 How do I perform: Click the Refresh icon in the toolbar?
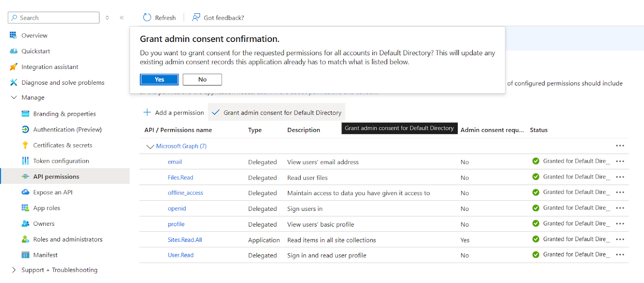pyautogui.click(x=147, y=17)
